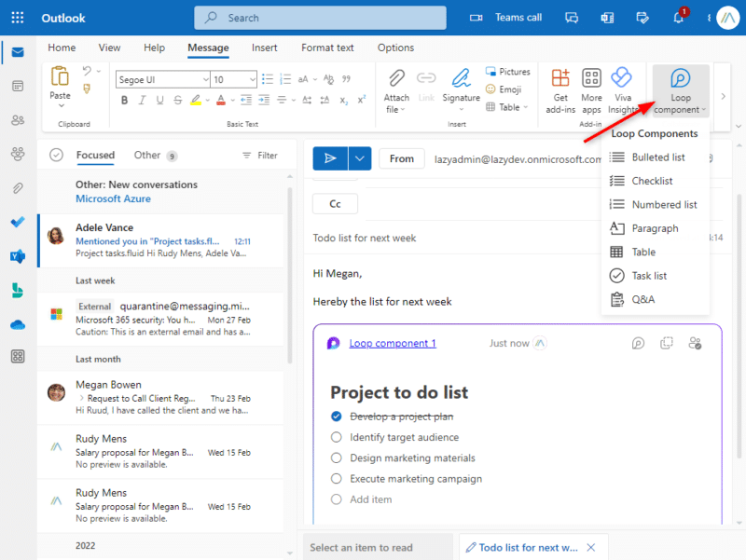
Task: Toggle bold formatting in Basic Text group
Action: (x=124, y=100)
